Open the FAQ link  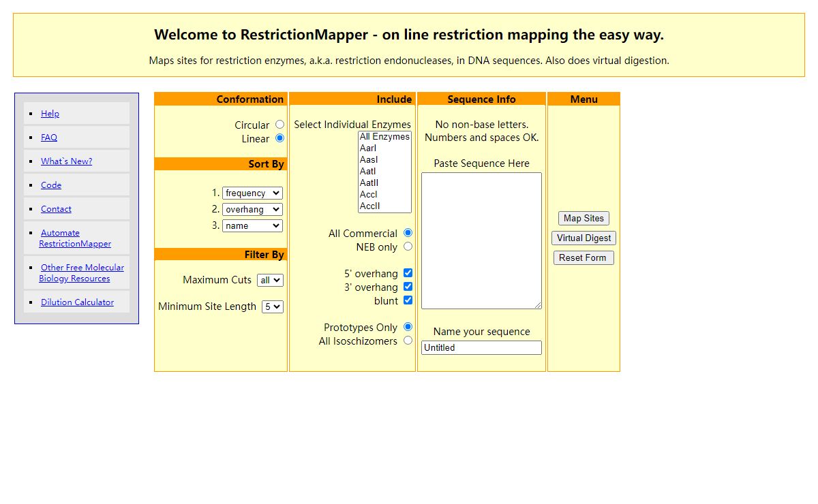[x=49, y=138]
